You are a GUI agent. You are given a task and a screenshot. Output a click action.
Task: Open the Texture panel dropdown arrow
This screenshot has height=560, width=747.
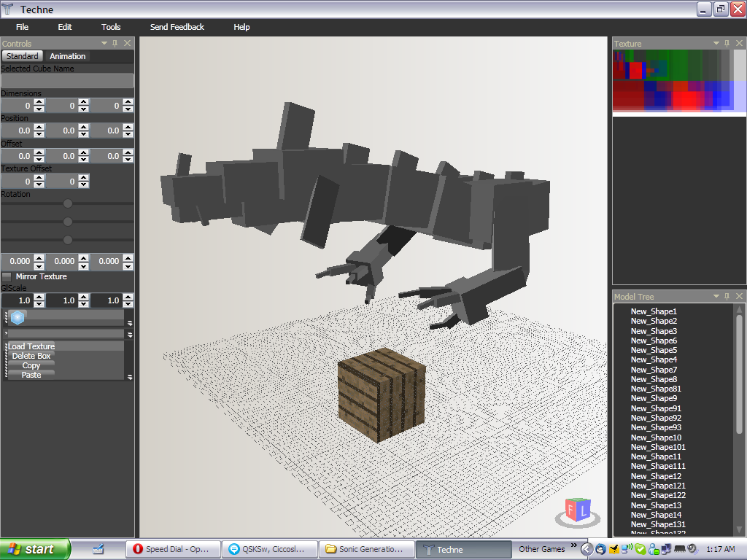tap(716, 43)
